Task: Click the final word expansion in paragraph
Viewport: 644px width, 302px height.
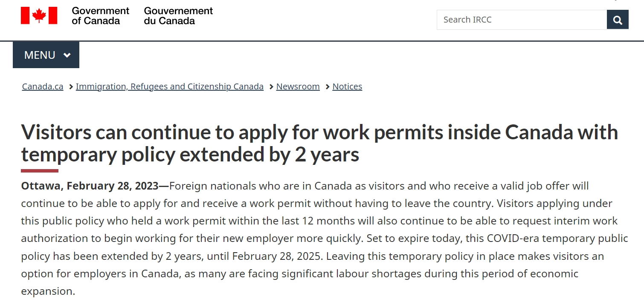Action: point(48,292)
